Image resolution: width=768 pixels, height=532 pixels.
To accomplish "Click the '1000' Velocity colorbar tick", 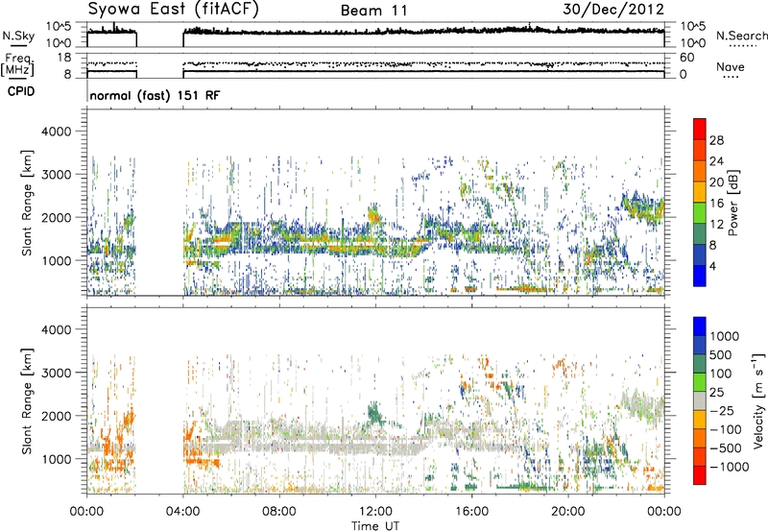I will (724, 336).
